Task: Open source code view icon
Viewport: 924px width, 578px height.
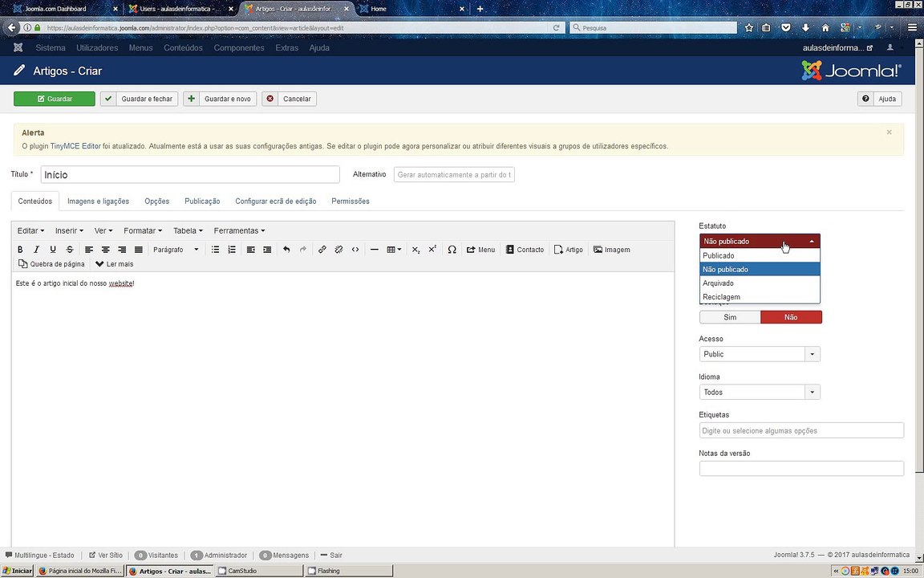Action: [x=355, y=250]
